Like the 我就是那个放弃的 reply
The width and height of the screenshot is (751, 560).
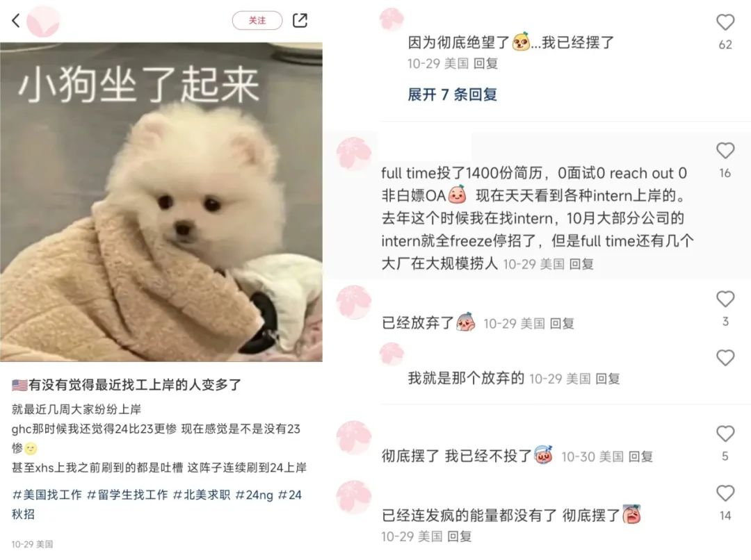click(x=725, y=358)
